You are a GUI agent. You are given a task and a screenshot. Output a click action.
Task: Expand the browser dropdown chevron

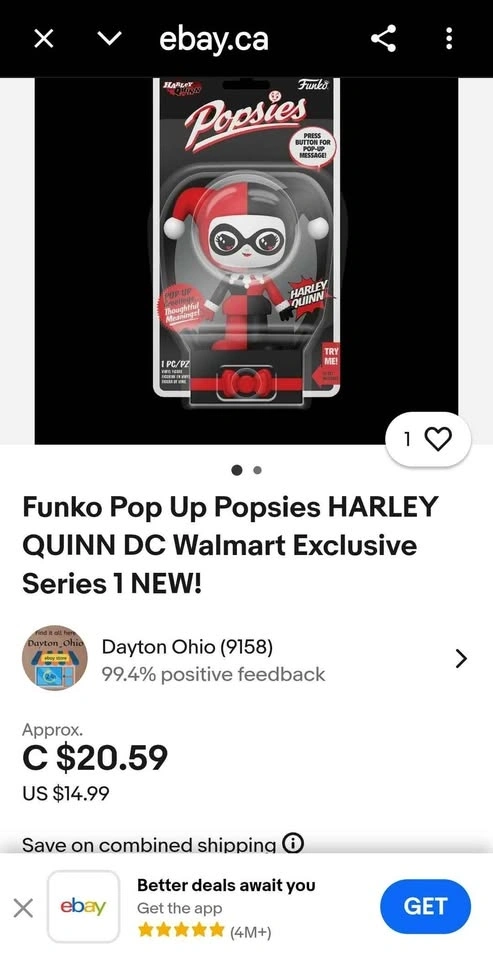(x=108, y=39)
